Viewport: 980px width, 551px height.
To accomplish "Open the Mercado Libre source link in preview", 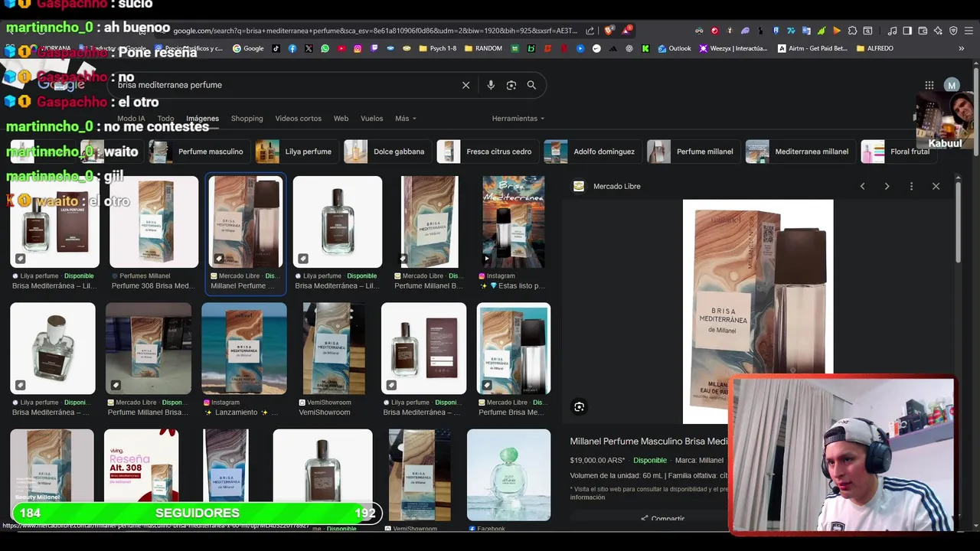I will tap(607, 186).
